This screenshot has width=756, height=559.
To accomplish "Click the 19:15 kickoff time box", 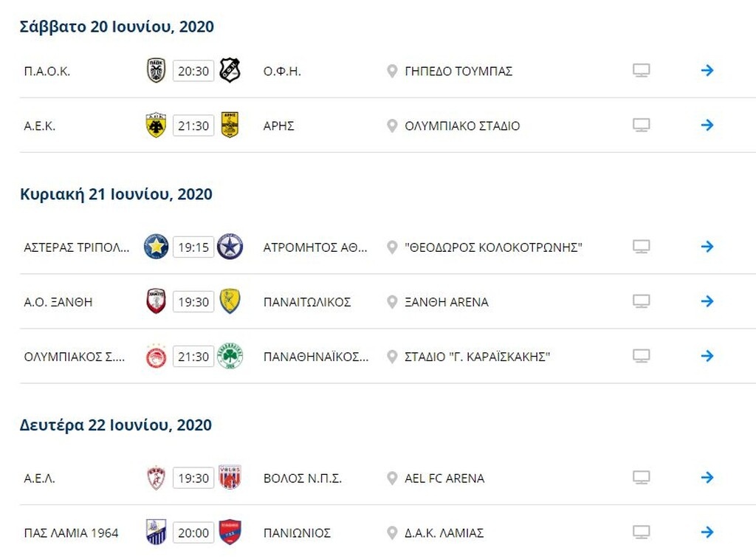I will 193,247.
